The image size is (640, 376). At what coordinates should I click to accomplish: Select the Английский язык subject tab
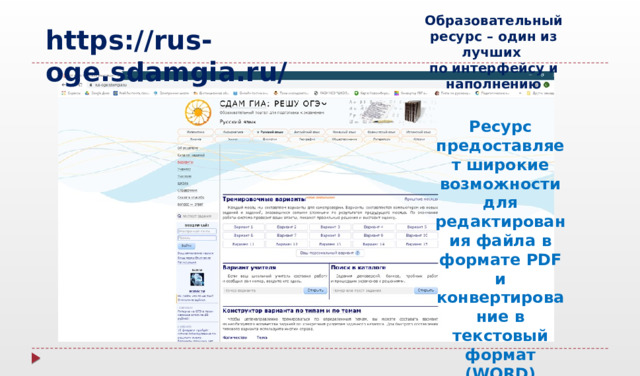[x=307, y=132]
